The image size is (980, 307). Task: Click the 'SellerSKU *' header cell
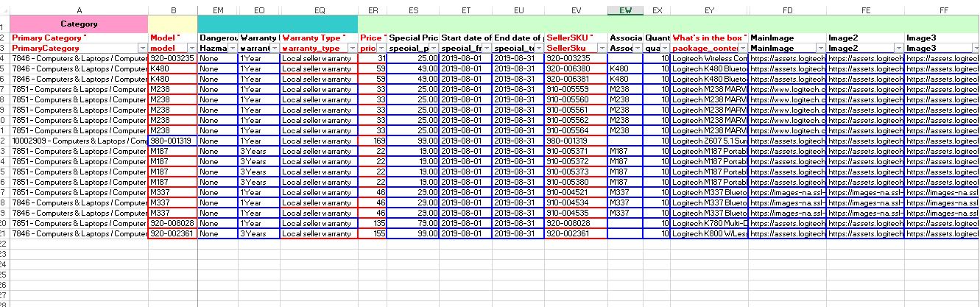pos(577,38)
